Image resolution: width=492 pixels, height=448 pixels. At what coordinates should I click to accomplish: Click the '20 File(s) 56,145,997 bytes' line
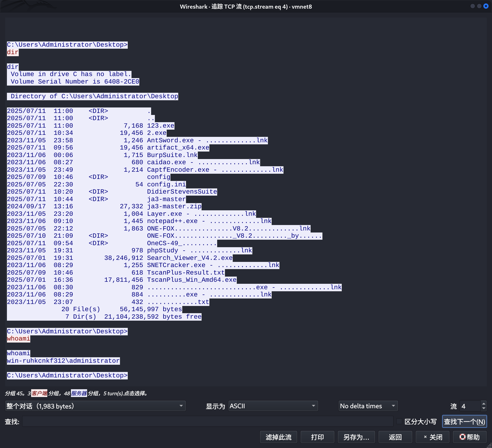click(x=122, y=309)
